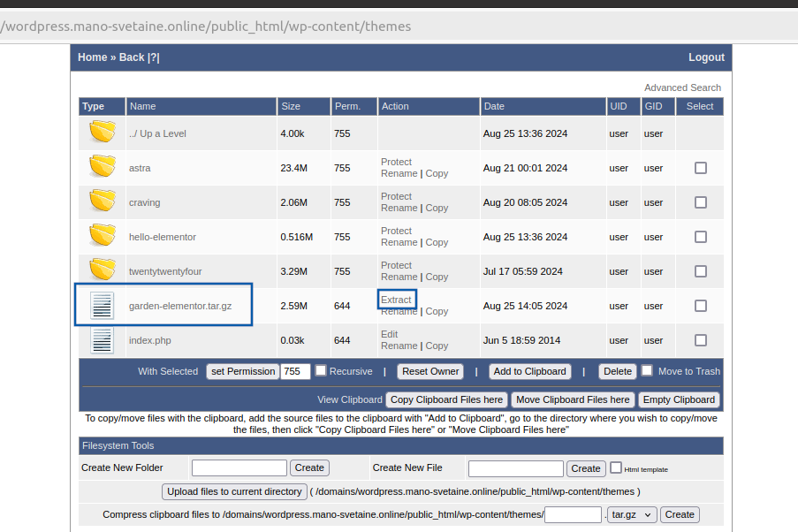This screenshot has height=532, width=798.
Task: Copy the hello-elementor folder
Action: coord(437,243)
